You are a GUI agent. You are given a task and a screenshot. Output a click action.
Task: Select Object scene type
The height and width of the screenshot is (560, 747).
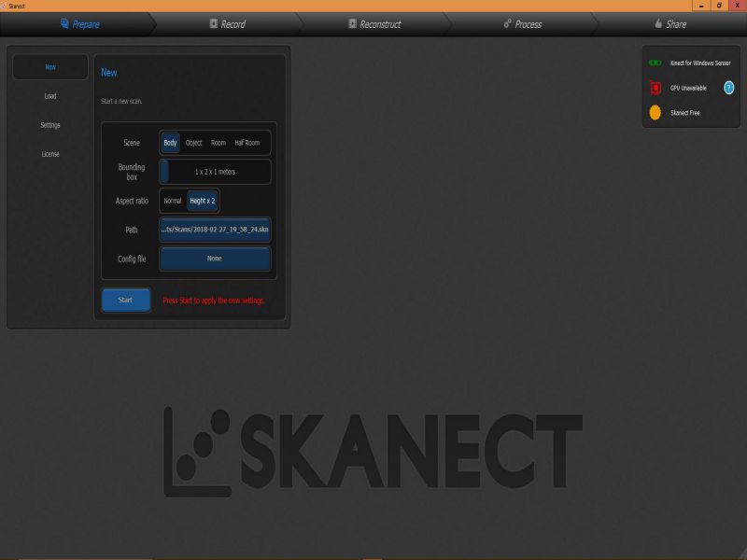pos(193,143)
